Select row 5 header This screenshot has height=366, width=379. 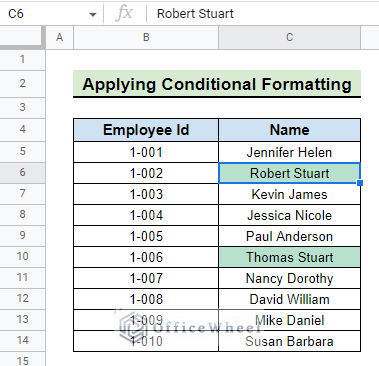click(x=22, y=152)
